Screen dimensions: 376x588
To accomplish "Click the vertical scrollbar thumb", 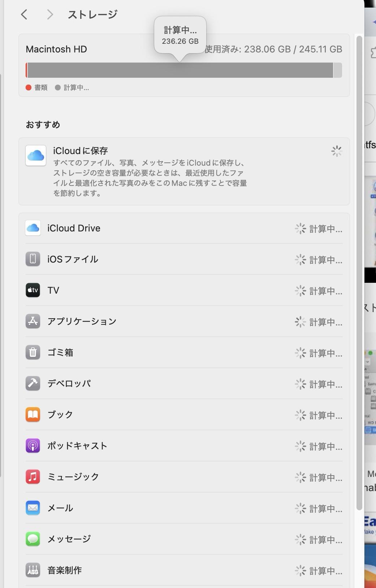I will coord(359,273).
